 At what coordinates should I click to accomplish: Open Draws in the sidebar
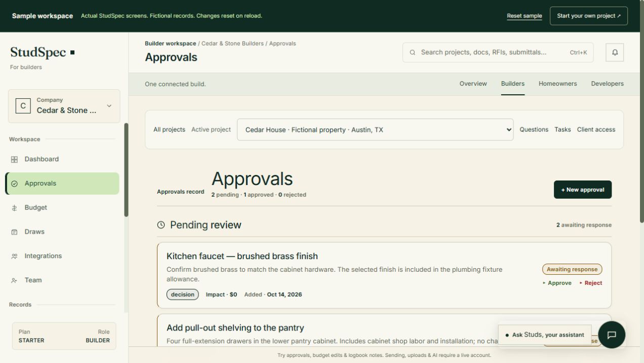tap(62, 232)
